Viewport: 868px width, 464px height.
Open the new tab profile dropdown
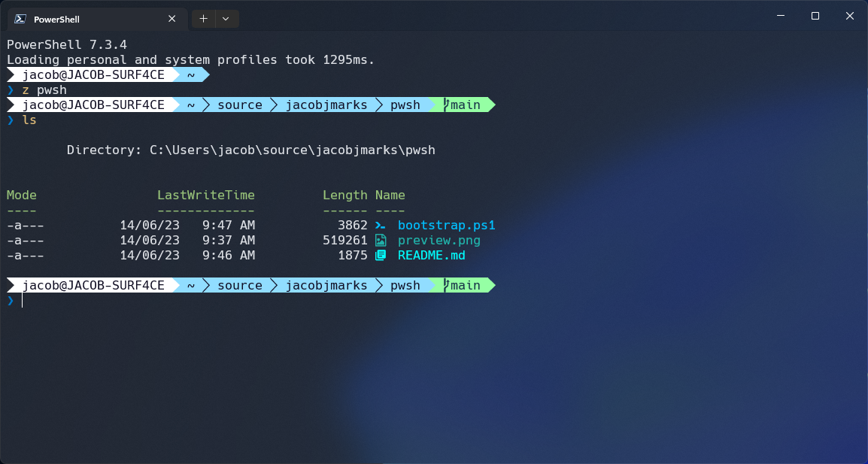pyautogui.click(x=226, y=19)
